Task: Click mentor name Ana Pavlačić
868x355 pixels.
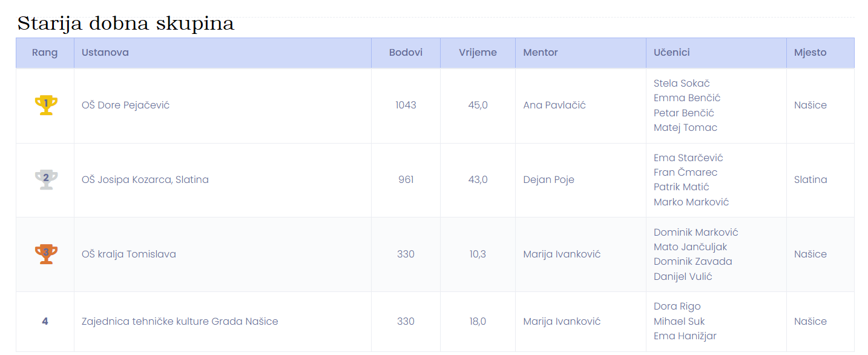Action: tap(554, 105)
